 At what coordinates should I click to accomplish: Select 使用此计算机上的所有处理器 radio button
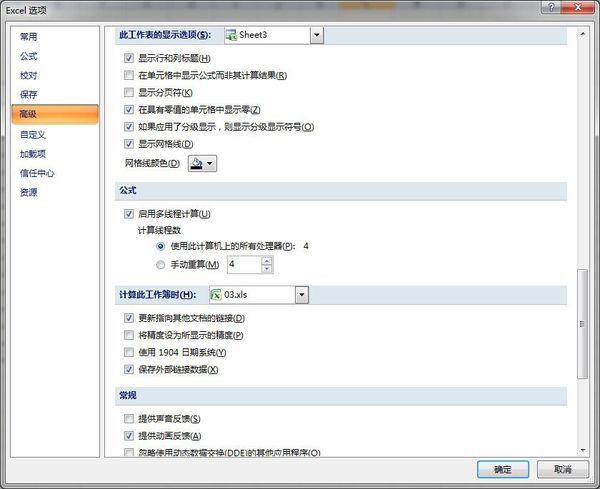pyautogui.click(x=161, y=246)
